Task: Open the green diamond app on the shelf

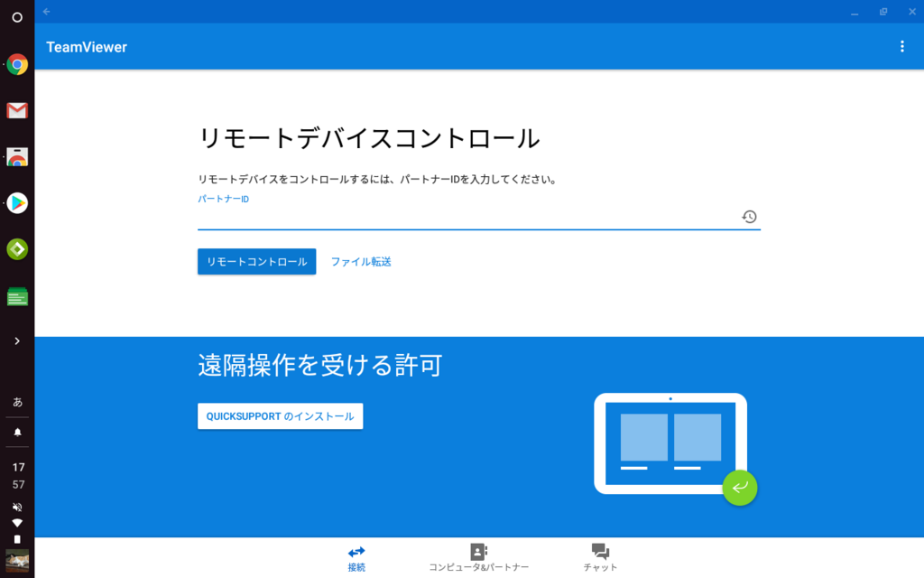Action: [x=17, y=249]
